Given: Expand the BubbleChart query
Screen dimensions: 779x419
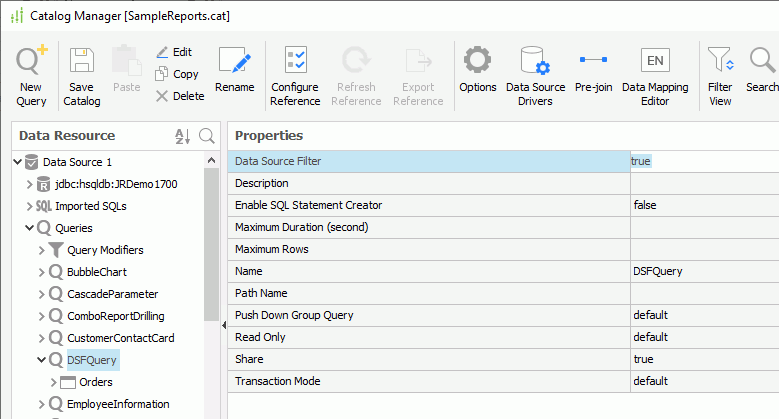Looking at the screenshot, I should tap(42, 272).
